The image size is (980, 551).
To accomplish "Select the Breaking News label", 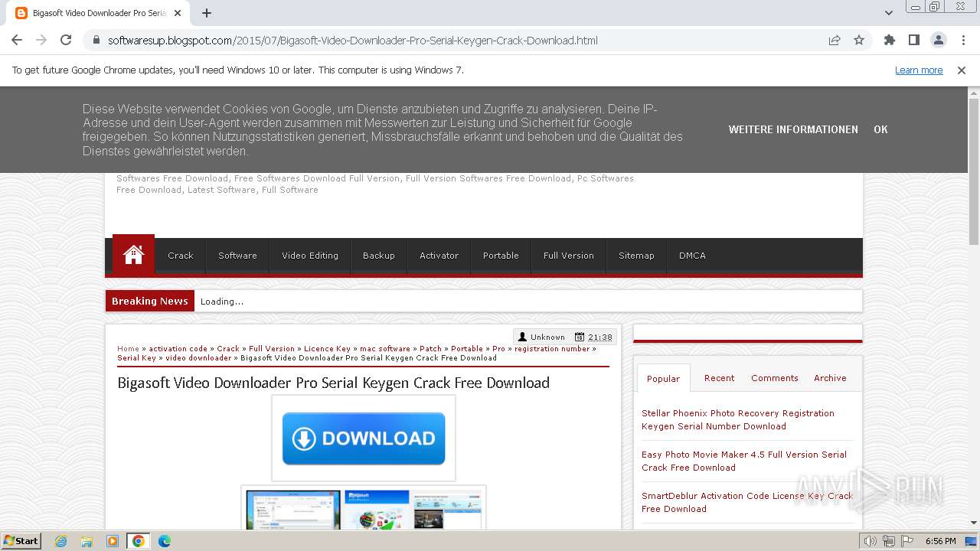I will (x=150, y=302).
